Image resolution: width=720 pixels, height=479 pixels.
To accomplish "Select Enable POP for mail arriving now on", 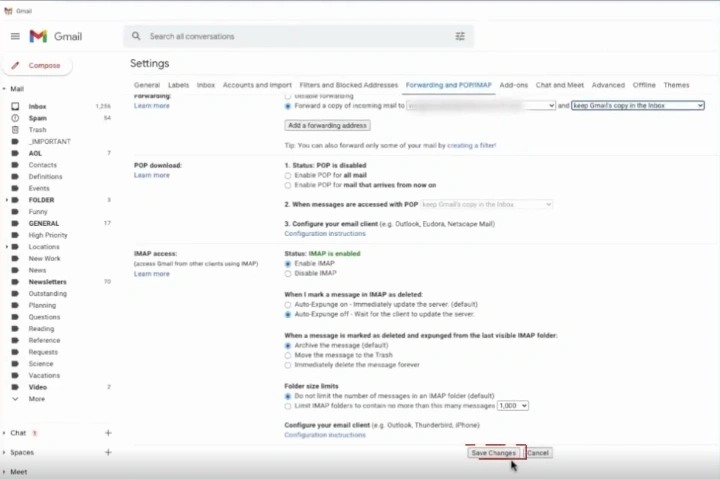I will coord(287,186).
